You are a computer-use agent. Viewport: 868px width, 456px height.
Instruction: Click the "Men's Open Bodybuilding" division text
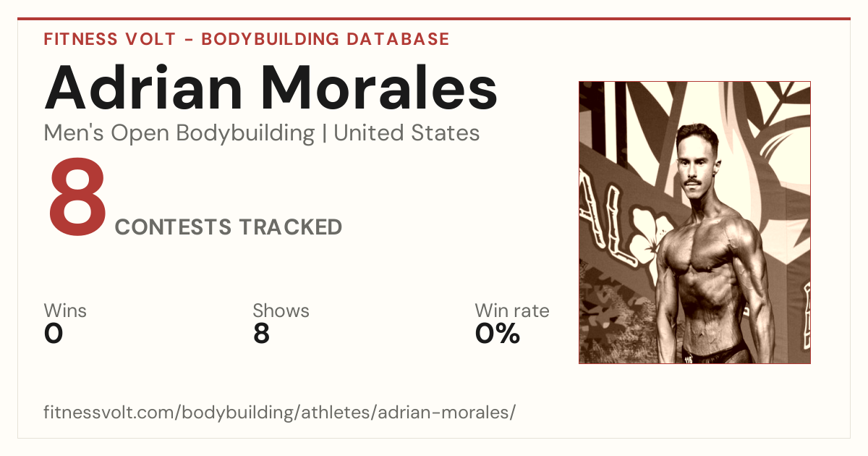(x=179, y=133)
